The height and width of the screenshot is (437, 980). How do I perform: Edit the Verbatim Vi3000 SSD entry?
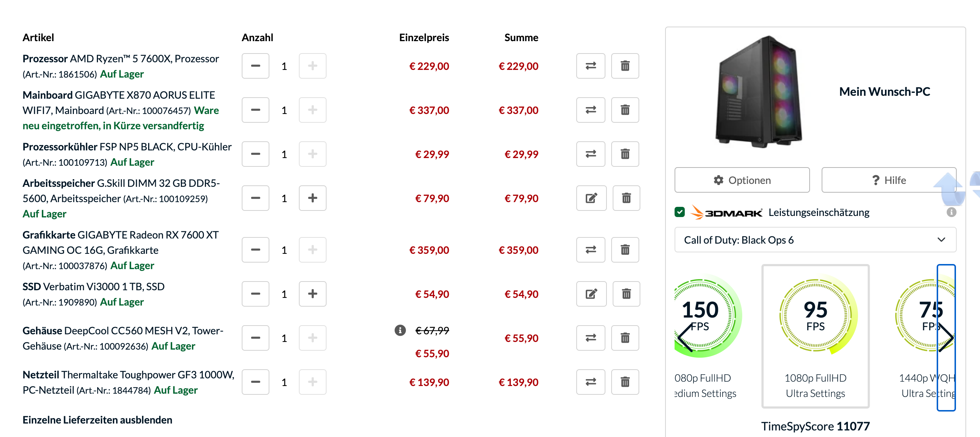tap(591, 294)
